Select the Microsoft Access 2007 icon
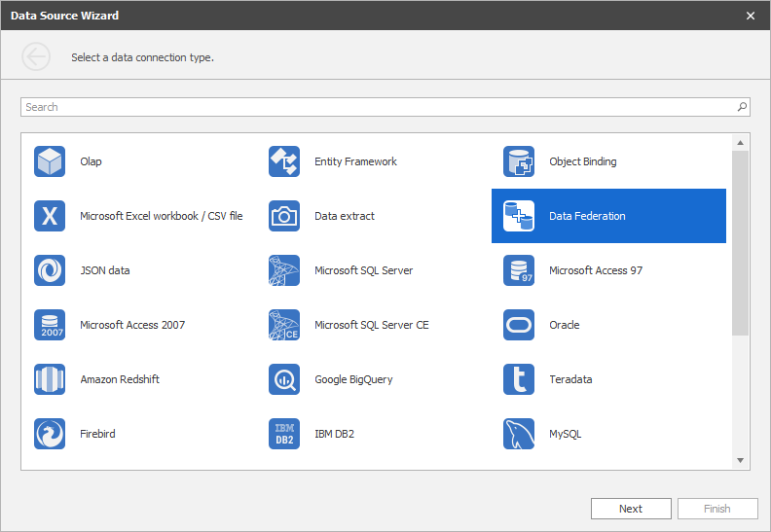The image size is (771, 532). [50, 325]
